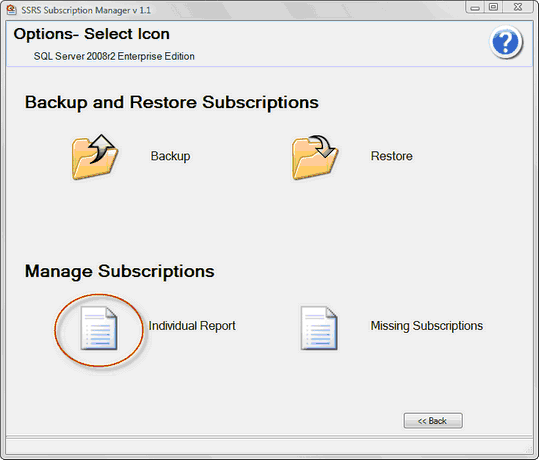539x460 pixels.
Task: Click the Manage Subscriptions heading
Action: 120,271
